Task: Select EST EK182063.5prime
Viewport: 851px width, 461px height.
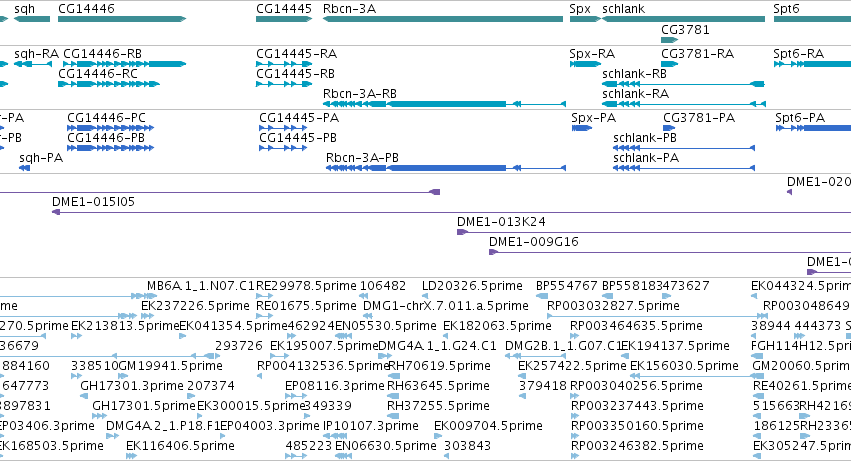Action: point(497,326)
